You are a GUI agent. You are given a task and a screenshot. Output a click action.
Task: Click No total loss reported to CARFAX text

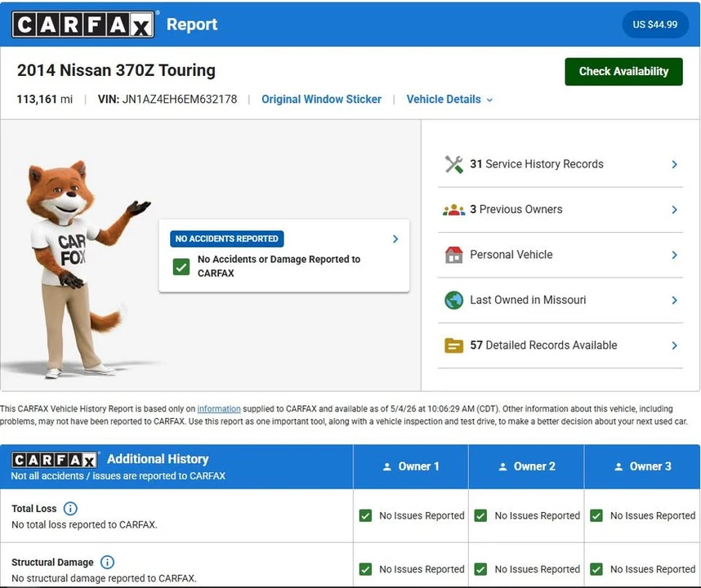click(x=84, y=524)
